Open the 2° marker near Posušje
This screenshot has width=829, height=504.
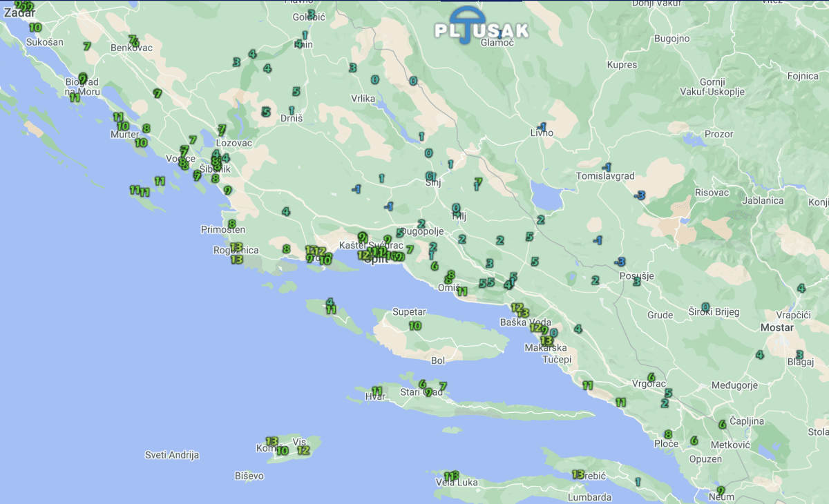tap(595, 280)
